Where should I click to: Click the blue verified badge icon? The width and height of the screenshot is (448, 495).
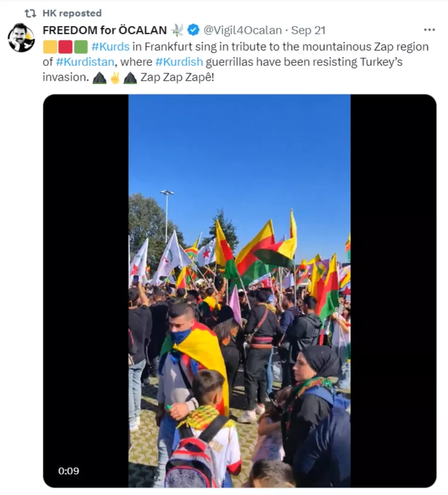tap(193, 30)
